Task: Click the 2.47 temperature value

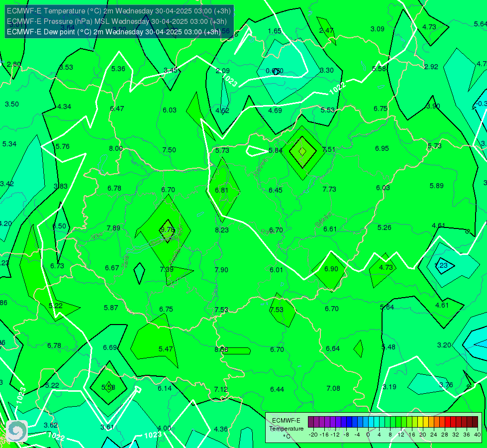Action: pyautogui.click(x=326, y=30)
